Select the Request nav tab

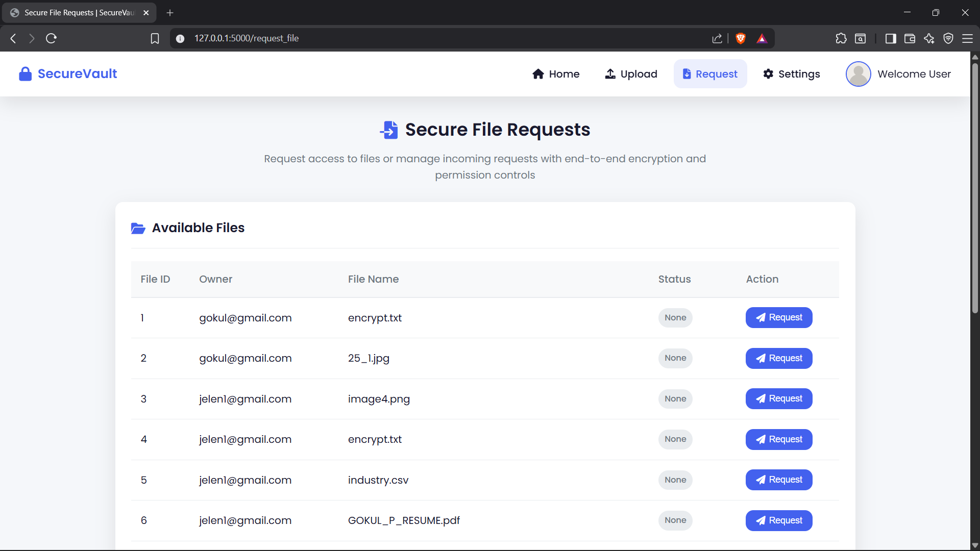710,74
